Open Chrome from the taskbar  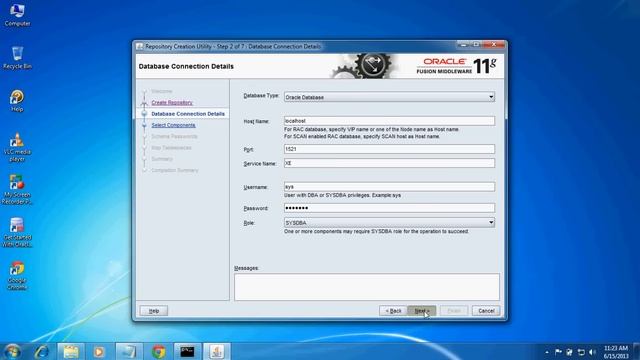coord(158,351)
